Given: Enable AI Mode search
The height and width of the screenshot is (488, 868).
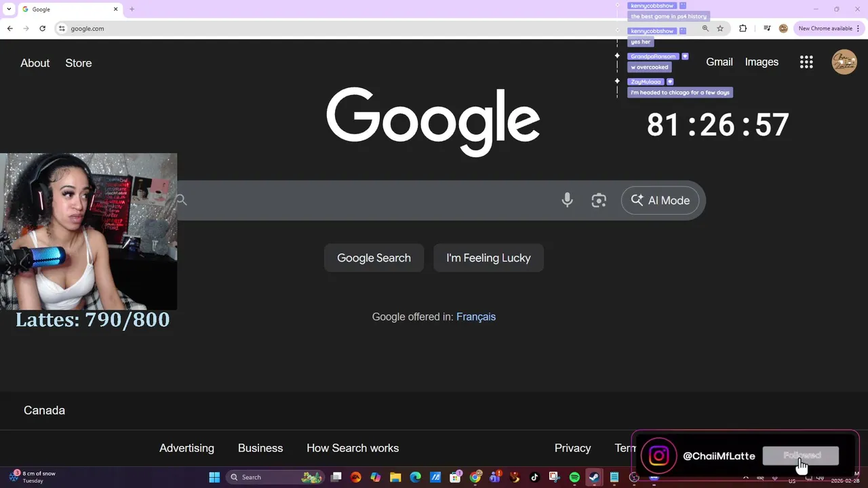Looking at the screenshot, I should (660, 200).
